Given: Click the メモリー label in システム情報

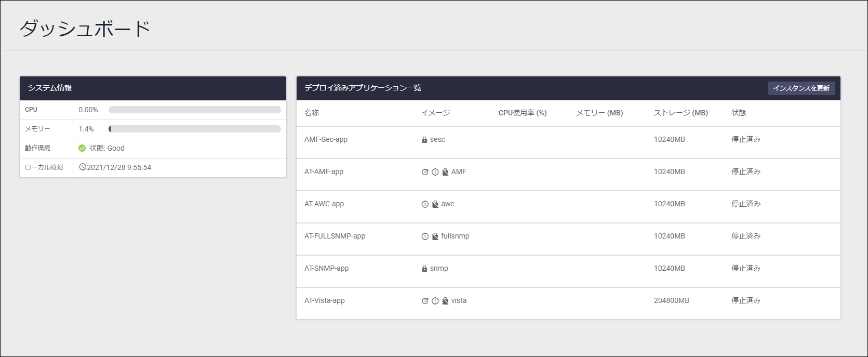Looking at the screenshot, I should point(37,129).
